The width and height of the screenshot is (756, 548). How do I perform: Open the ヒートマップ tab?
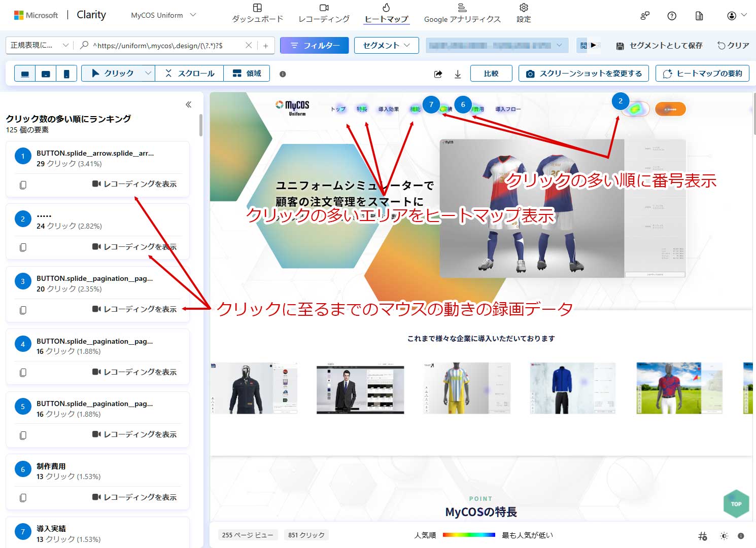[386, 13]
